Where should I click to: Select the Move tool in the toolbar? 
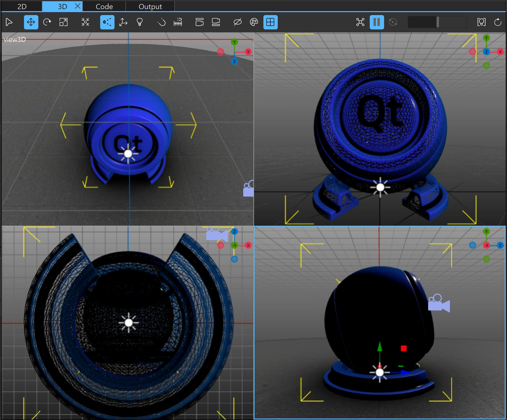click(x=31, y=22)
